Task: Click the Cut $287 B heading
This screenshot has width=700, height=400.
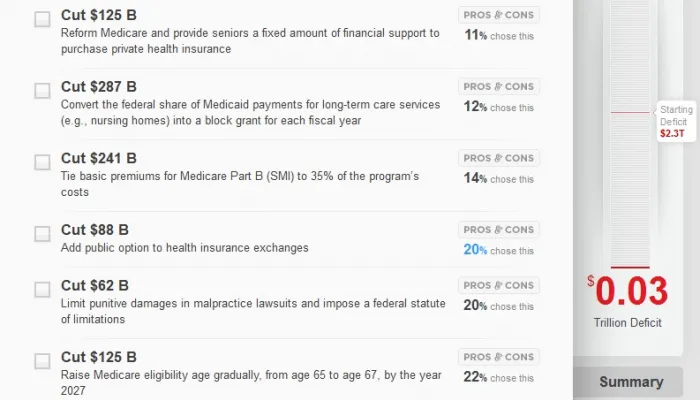Action: coord(99,87)
